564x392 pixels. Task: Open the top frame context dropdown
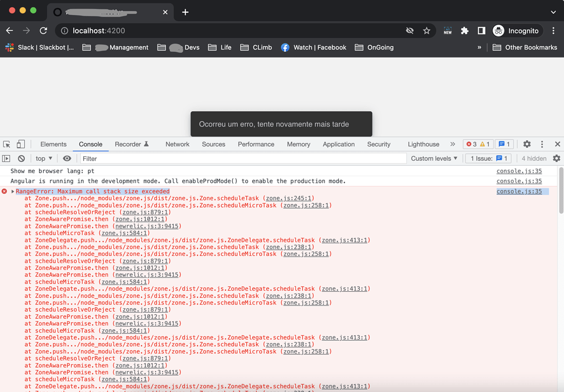click(43, 158)
